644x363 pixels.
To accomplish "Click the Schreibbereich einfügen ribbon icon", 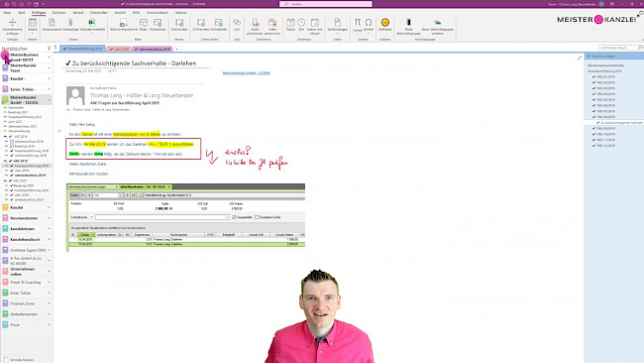I will click(x=12, y=26).
